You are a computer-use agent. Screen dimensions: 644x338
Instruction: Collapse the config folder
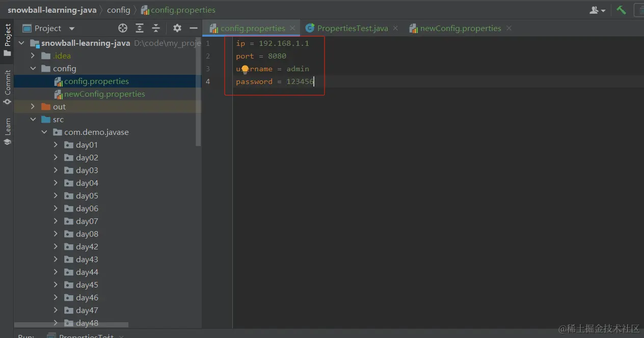click(33, 69)
